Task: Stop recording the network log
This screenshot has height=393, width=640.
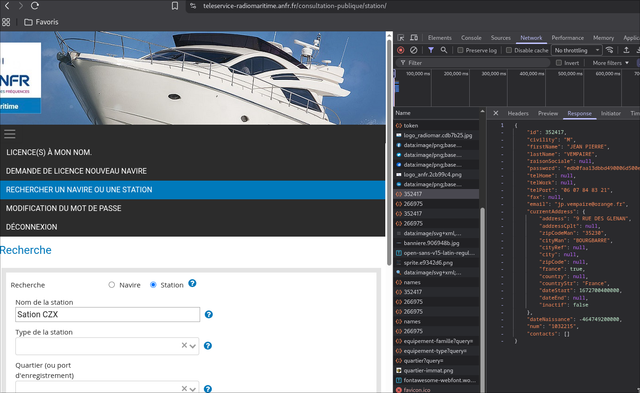Action: click(x=400, y=50)
